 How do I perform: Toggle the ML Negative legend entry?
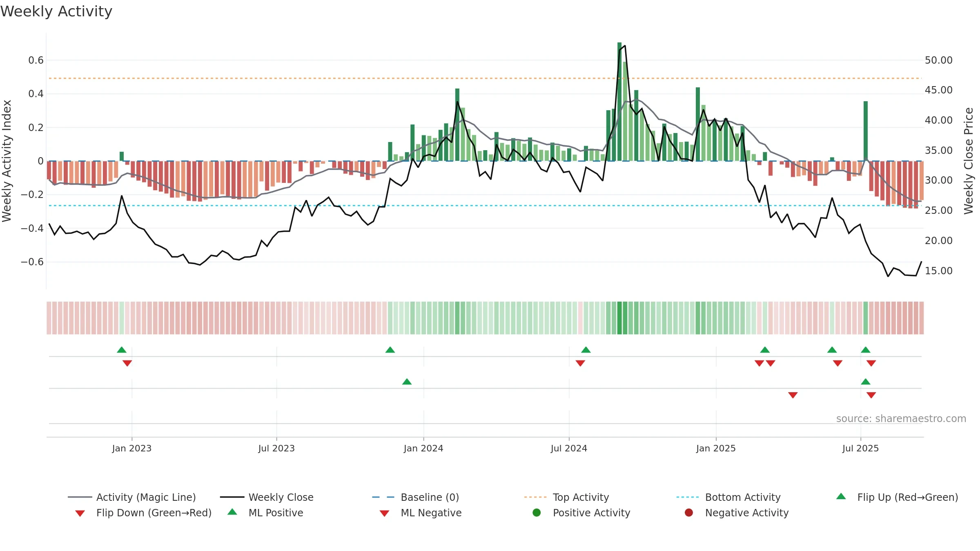pos(421,513)
